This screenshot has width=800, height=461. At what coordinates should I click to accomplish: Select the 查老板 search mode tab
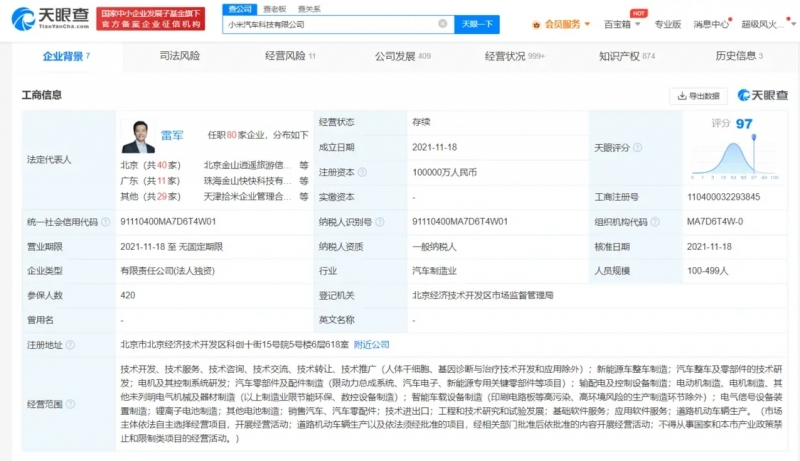pyautogui.click(x=274, y=8)
